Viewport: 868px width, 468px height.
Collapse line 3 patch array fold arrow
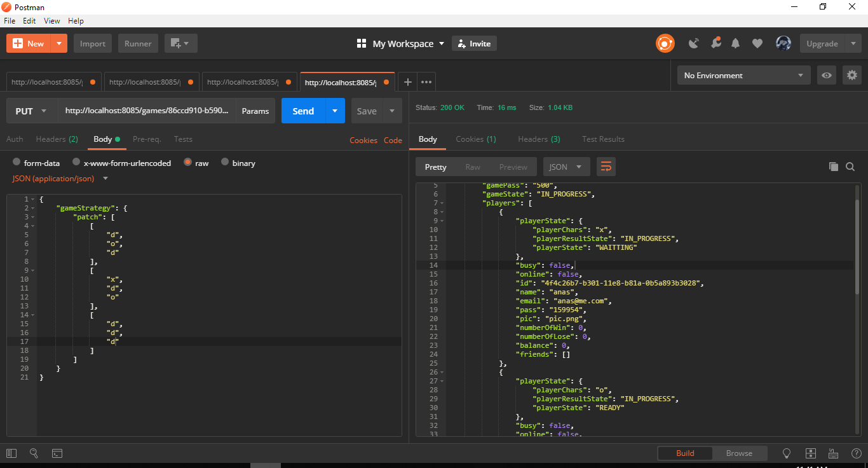pyautogui.click(x=32, y=217)
